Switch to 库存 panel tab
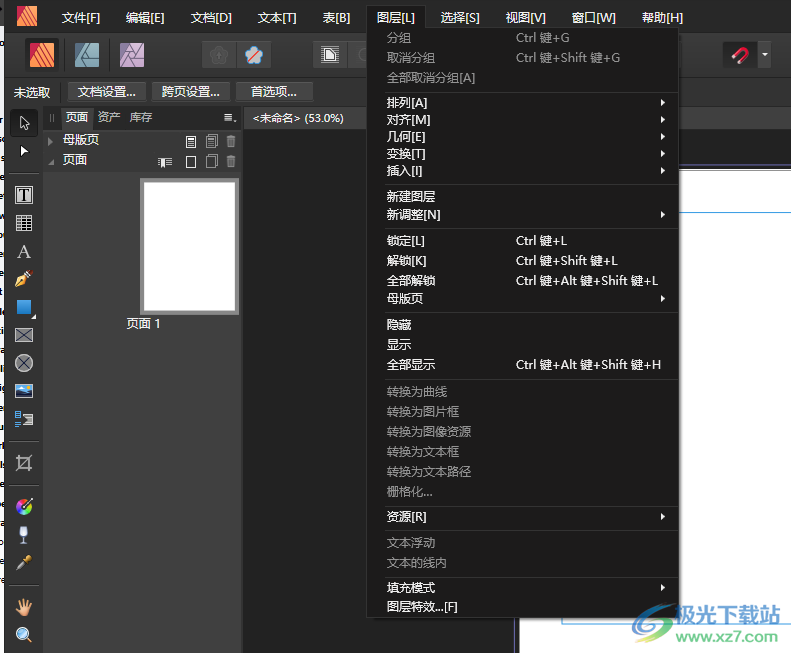Viewport: 791px width, 653px height. [x=141, y=117]
